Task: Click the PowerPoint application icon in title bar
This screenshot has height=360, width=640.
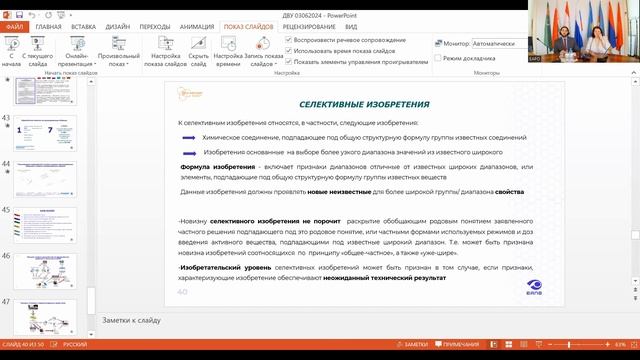Action: coord(7,15)
